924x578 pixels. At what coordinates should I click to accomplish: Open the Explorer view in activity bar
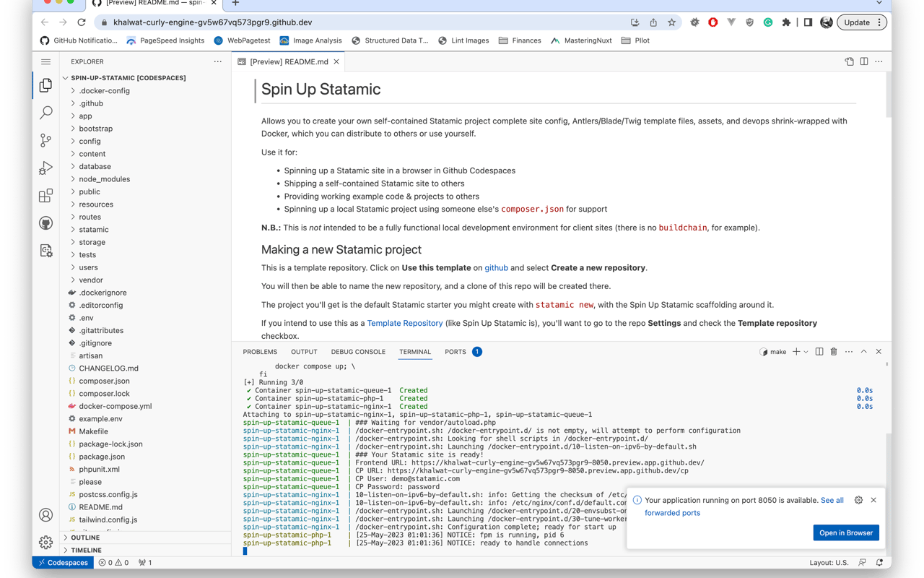click(x=45, y=85)
